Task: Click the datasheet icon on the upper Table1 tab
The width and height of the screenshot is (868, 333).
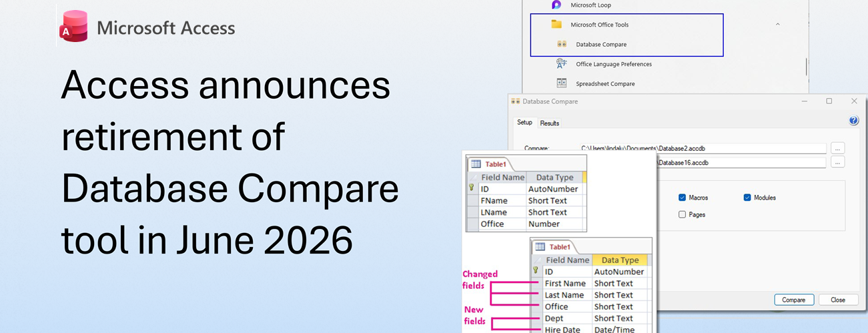Action: point(476,164)
